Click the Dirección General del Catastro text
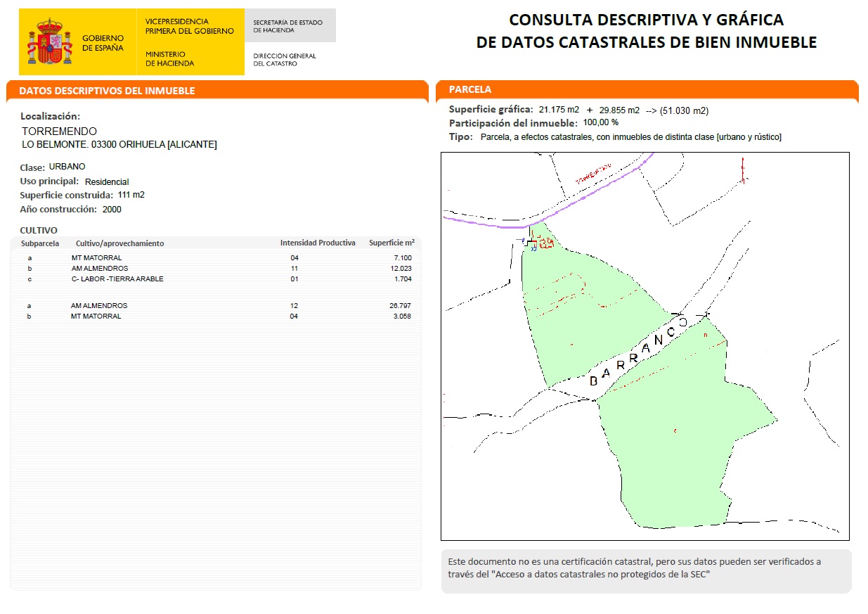 (285, 60)
